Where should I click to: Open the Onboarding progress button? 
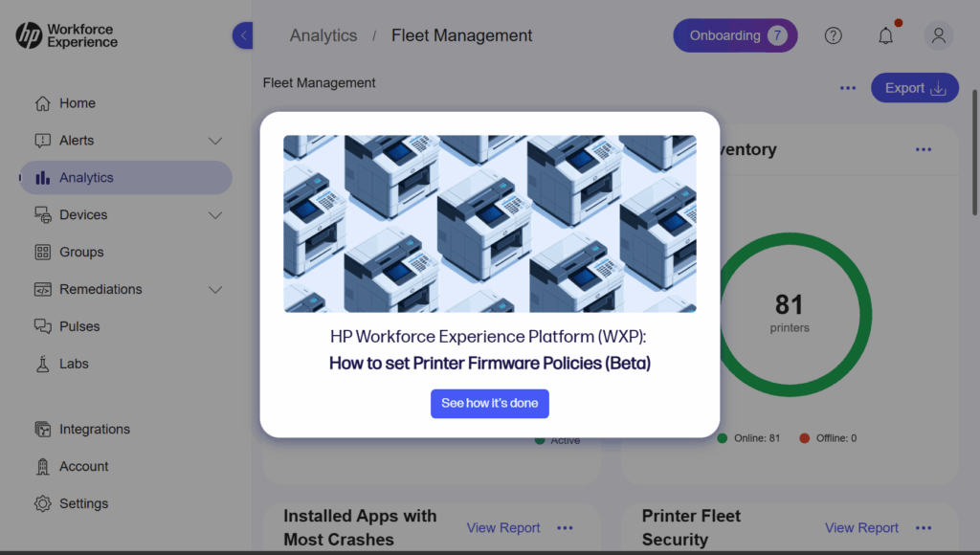click(x=734, y=35)
